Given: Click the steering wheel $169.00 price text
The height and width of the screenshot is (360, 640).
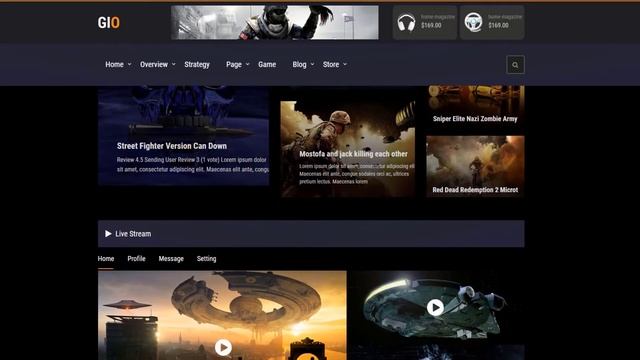Looking at the screenshot, I should [x=498, y=25].
